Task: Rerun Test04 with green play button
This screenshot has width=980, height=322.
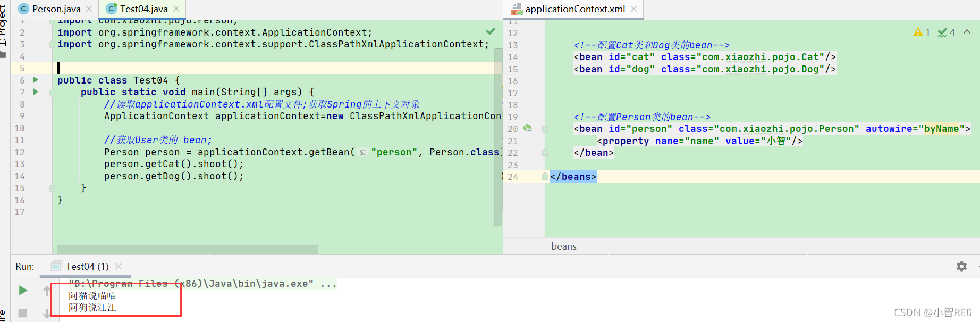Action: [x=23, y=291]
